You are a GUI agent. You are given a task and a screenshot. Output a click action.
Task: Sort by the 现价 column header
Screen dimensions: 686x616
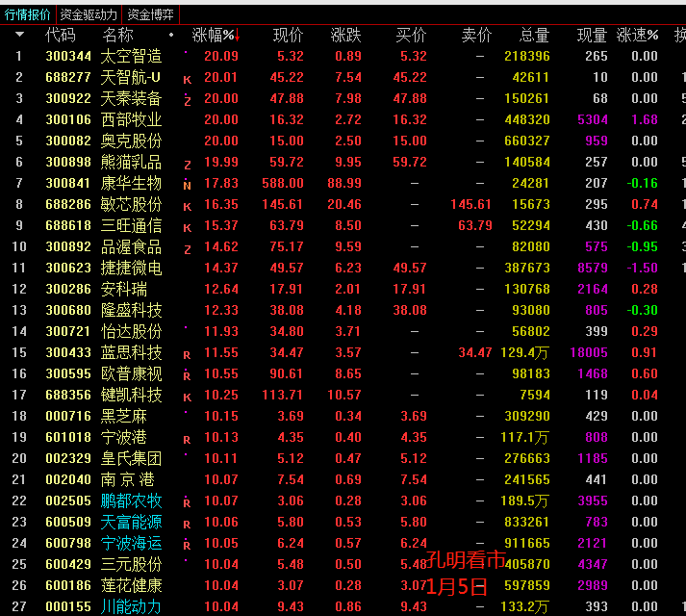point(288,35)
